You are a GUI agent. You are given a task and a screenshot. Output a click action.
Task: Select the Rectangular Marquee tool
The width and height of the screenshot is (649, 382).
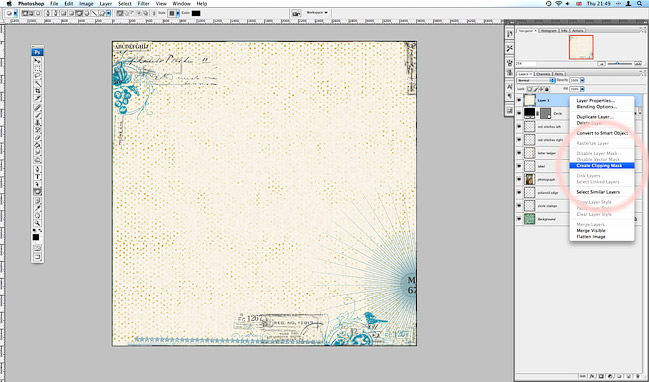(x=37, y=68)
